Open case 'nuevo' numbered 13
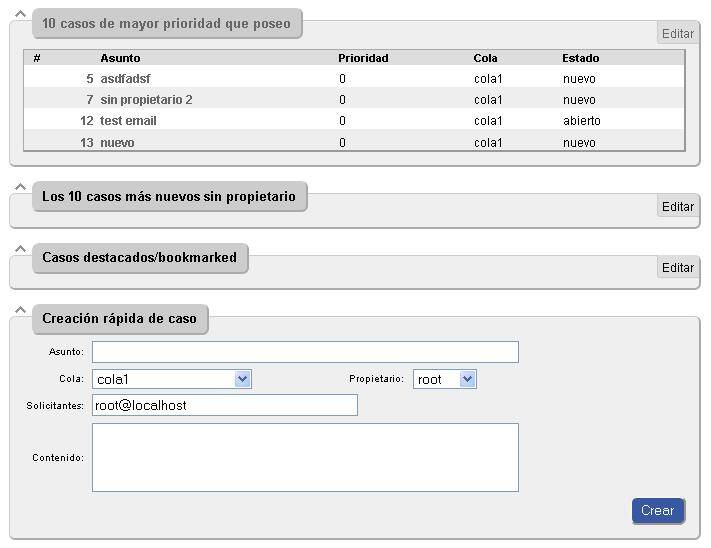The height and width of the screenshot is (548, 711). coord(117,143)
